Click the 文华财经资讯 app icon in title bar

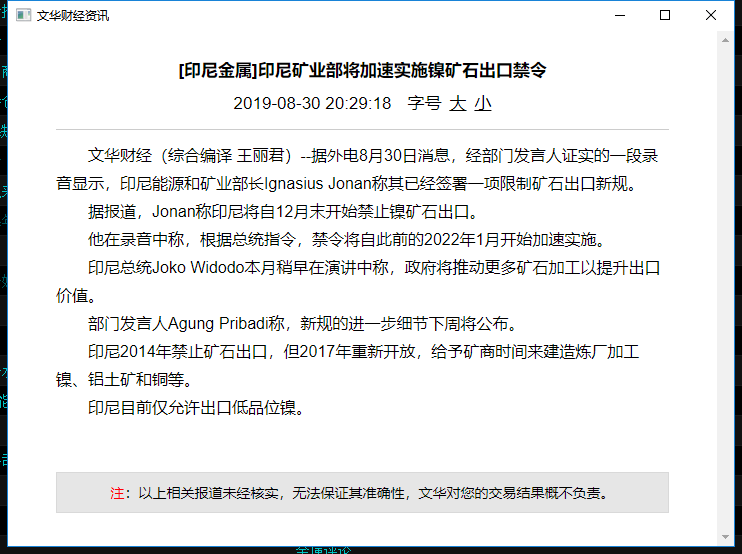22,16
